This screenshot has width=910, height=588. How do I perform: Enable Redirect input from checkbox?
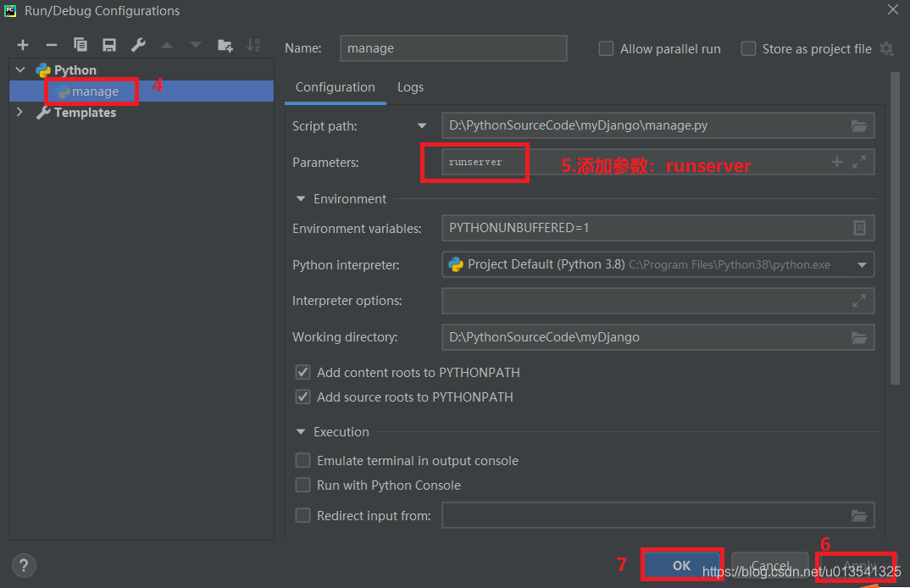(x=303, y=515)
